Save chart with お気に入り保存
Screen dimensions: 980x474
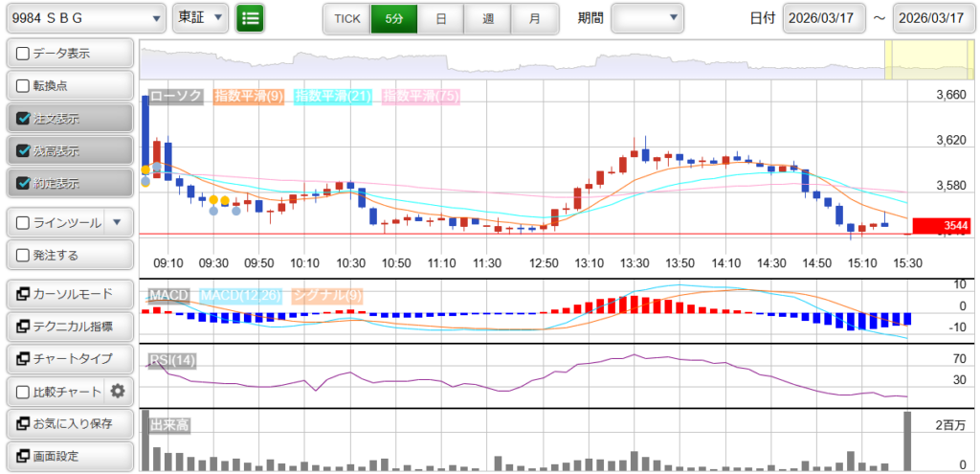(69, 423)
